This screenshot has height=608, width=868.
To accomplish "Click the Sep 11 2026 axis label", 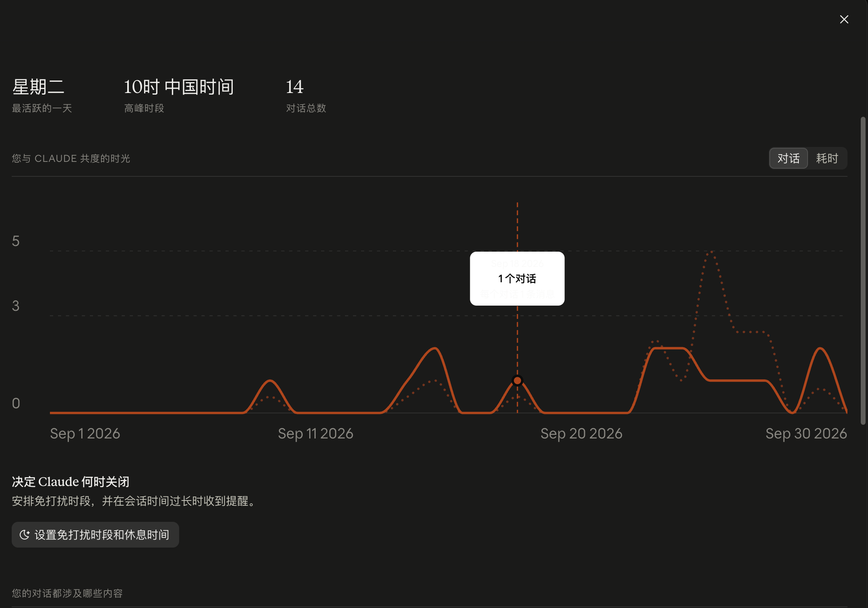I will (x=316, y=434).
